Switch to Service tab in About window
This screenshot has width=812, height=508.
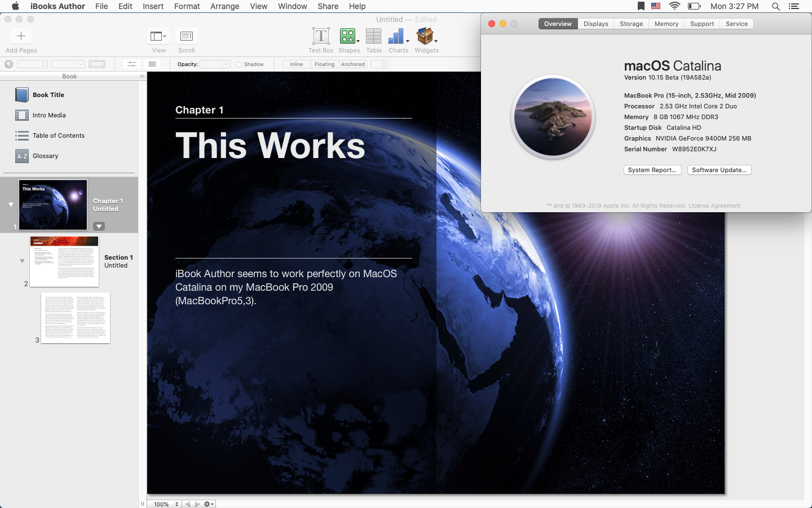click(736, 24)
